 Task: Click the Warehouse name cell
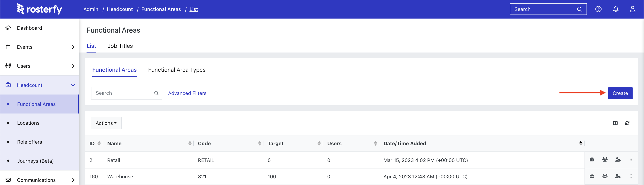pos(120,177)
